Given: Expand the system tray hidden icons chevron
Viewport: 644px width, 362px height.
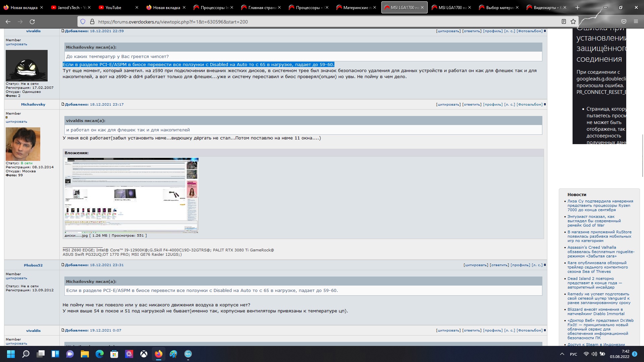Looking at the screenshot, I should point(562,354).
